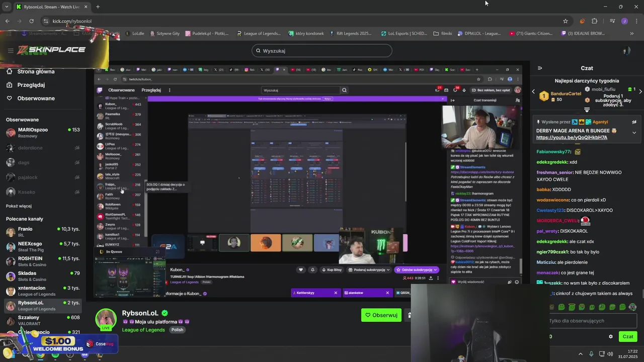Image resolution: width=644 pixels, height=362 pixels.
Task: Click menaczek username in chat
Action: coord(548,273)
